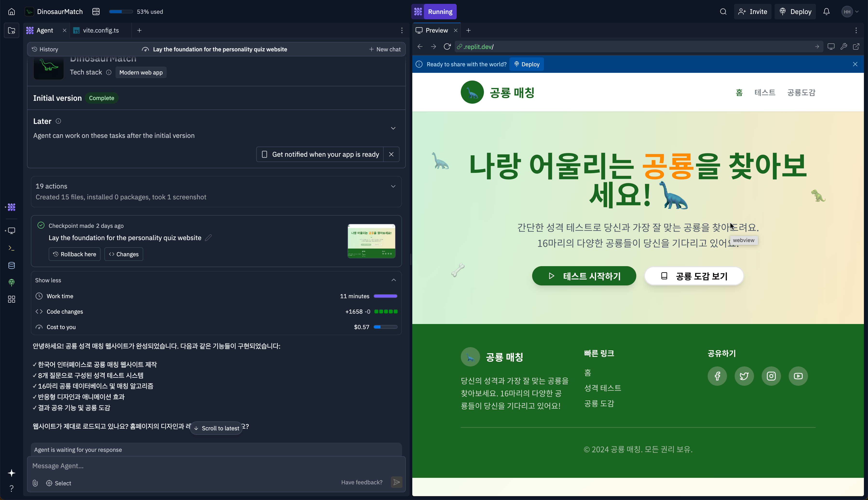Open preview in new browser tab
868x500 pixels.
tap(856, 47)
